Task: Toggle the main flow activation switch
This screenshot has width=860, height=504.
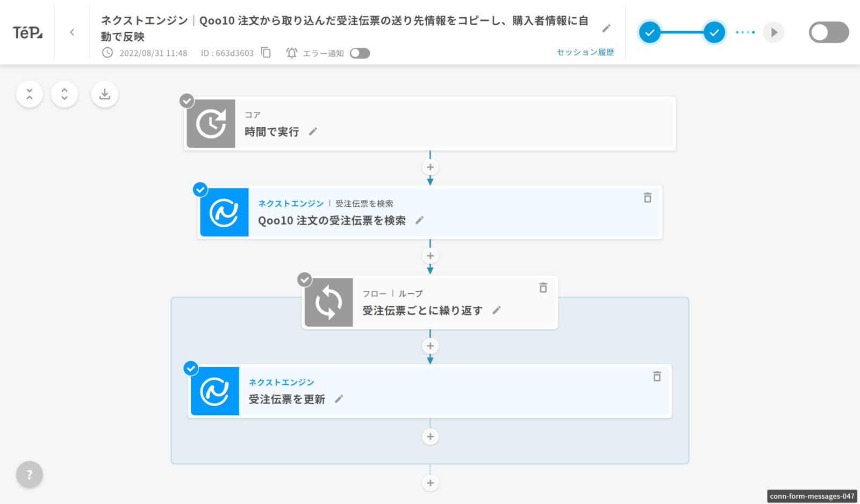Action: [x=829, y=32]
